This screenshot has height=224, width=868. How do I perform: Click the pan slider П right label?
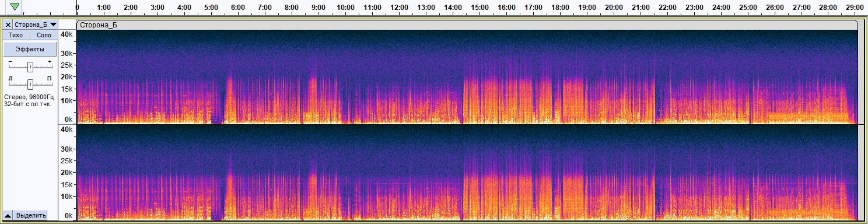tap(50, 78)
